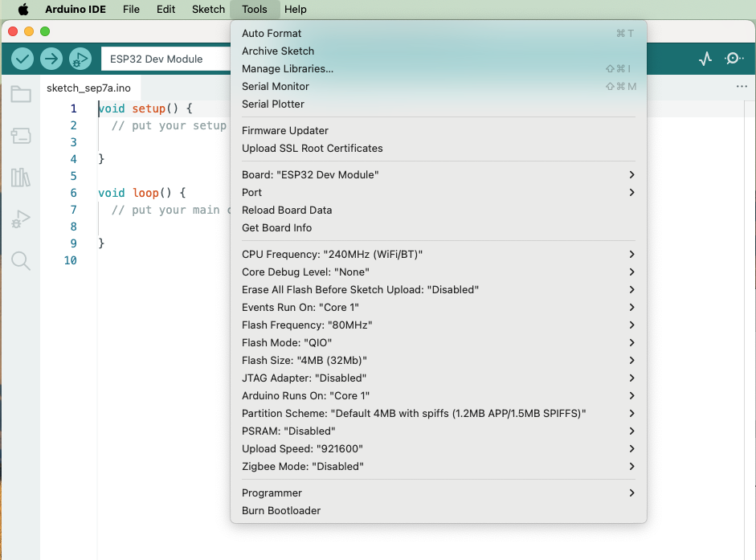Open the ESP32 Dev Module board selector
Image resolution: width=756 pixels, height=560 pixels.
pyautogui.click(x=166, y=59)
